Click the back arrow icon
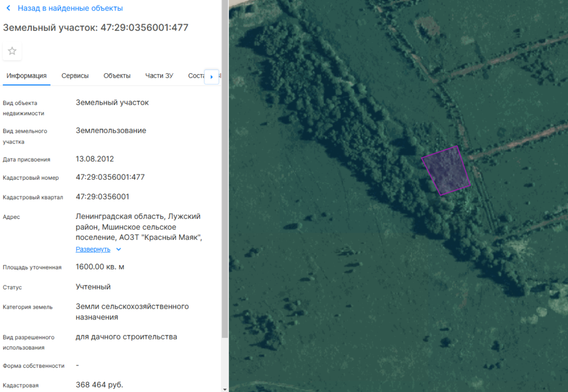The image size is (568, 392). pos(9,9)
